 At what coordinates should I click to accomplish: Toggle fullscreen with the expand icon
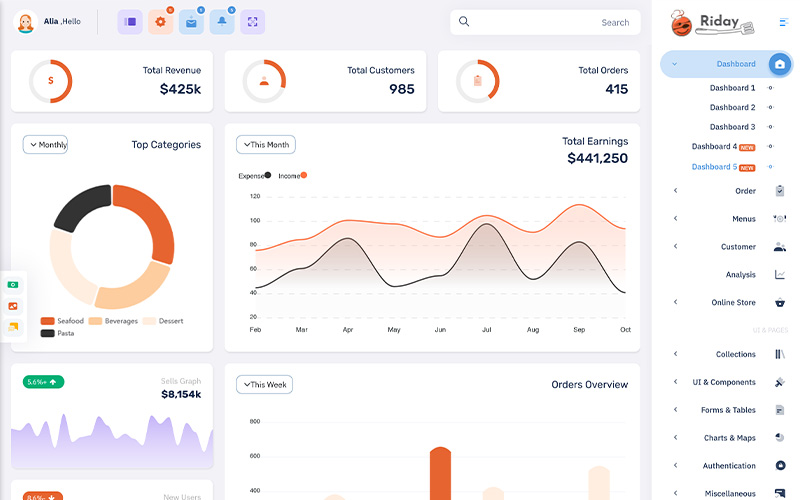point(253,22)
